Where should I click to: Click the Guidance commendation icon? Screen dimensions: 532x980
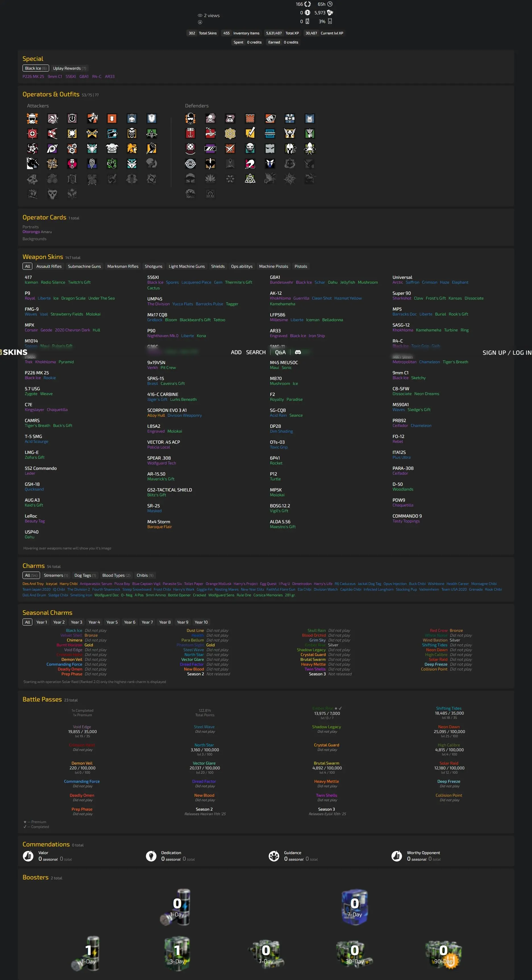click(274, 856)
